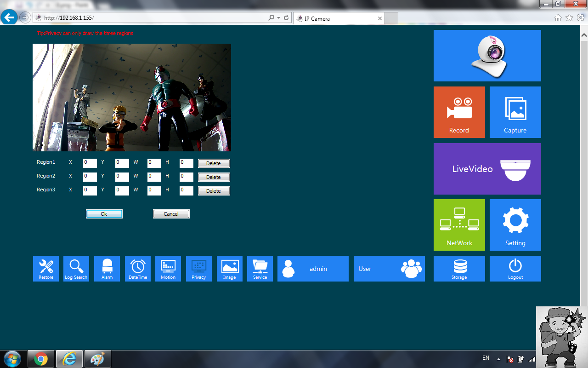Open the webcam tile at top right
This screenshot has height=368, width=588.
pos(487,56)
